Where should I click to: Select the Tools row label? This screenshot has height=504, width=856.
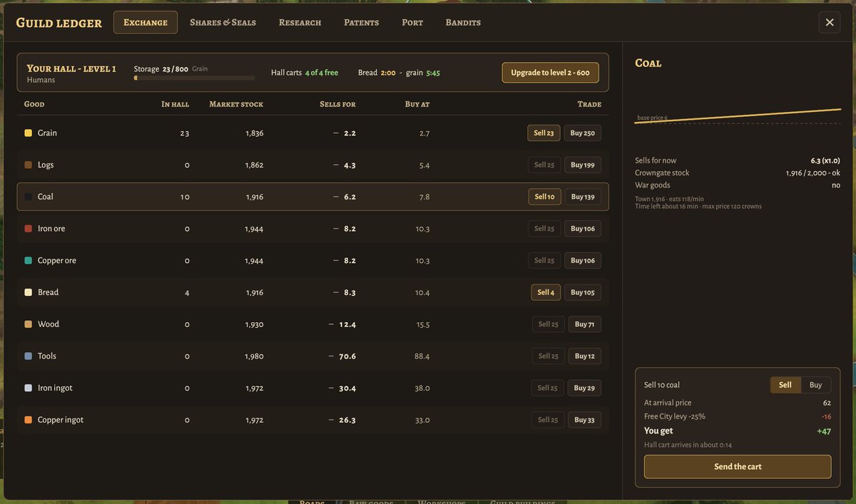point(47,356)
